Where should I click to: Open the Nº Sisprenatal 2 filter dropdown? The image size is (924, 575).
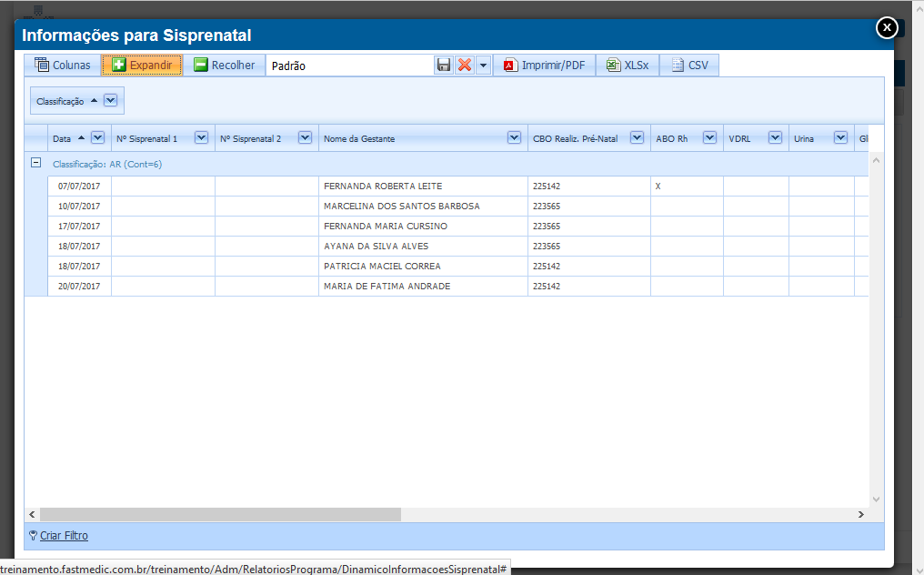[306, 138]
